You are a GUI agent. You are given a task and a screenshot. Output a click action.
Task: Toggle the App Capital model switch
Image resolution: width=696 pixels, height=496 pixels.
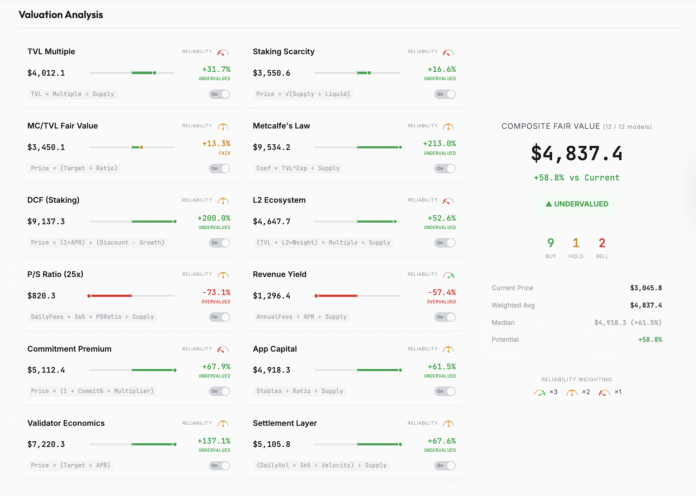[x=445, y=391]
